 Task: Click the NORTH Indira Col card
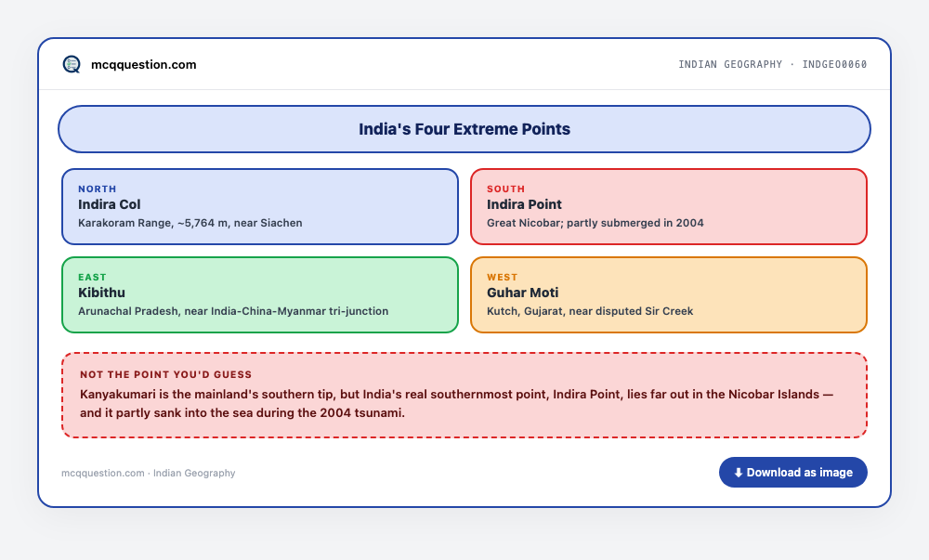pyautogui.click(x=260, y=206)
